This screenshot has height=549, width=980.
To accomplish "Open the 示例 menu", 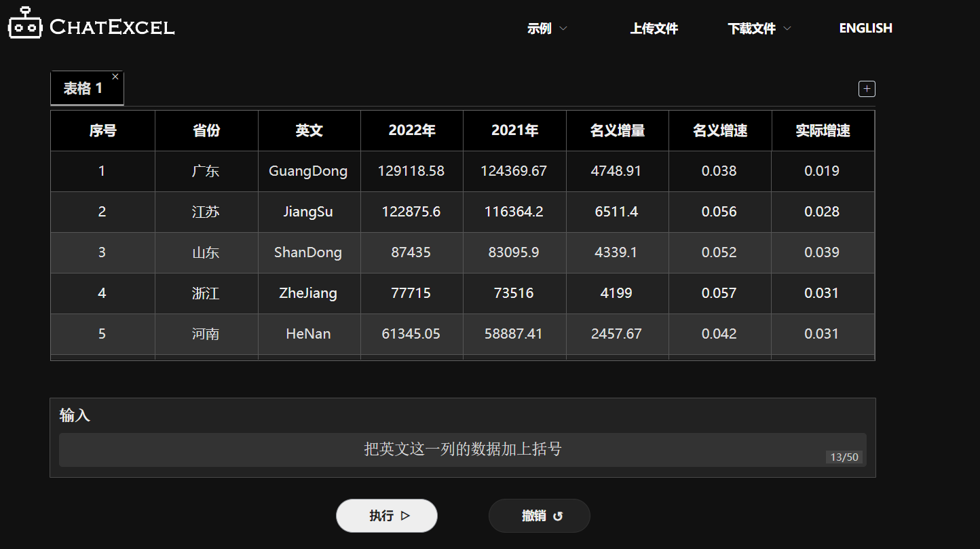I will tap(540, 29).
